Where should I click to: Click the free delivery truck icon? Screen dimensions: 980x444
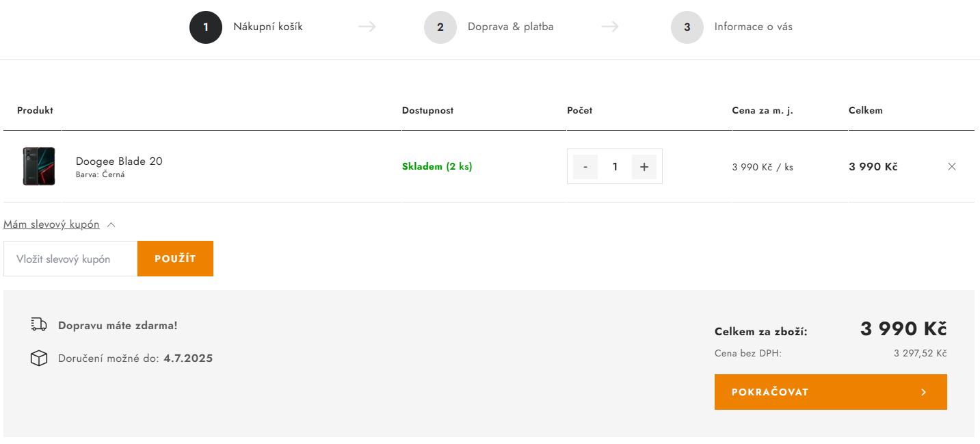tap(39, 325)
